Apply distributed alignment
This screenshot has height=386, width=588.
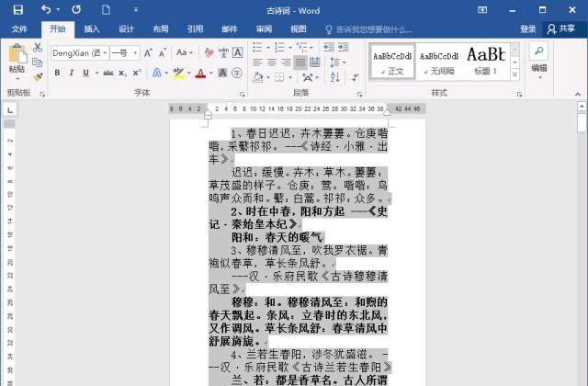[x=314, y=62]
